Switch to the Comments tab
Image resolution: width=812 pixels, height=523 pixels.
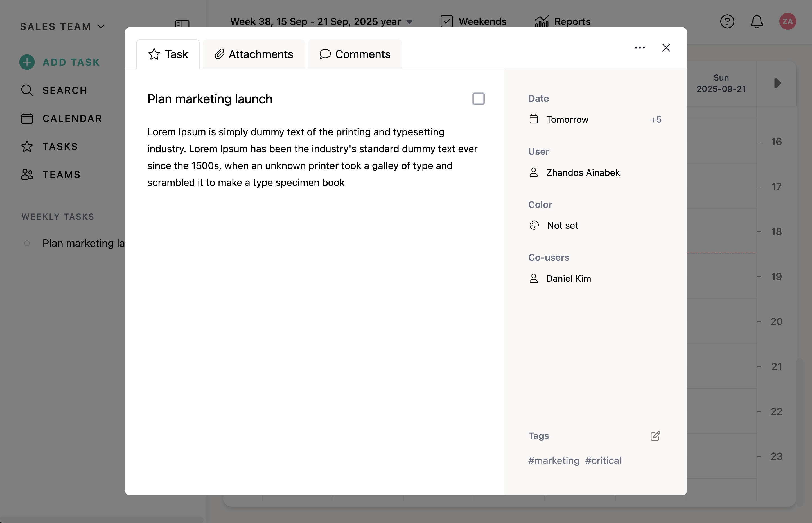tap(355, 54)
